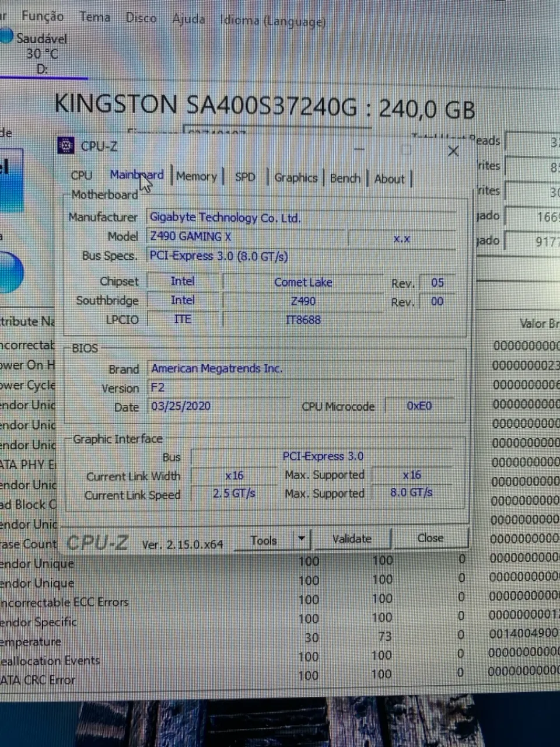Image resolution: width=560 pixels, height=747 pixels.
Task: Click the Graphic Interface Bus PCI-Express 3.0 field
Action: (x=323, y=456)
